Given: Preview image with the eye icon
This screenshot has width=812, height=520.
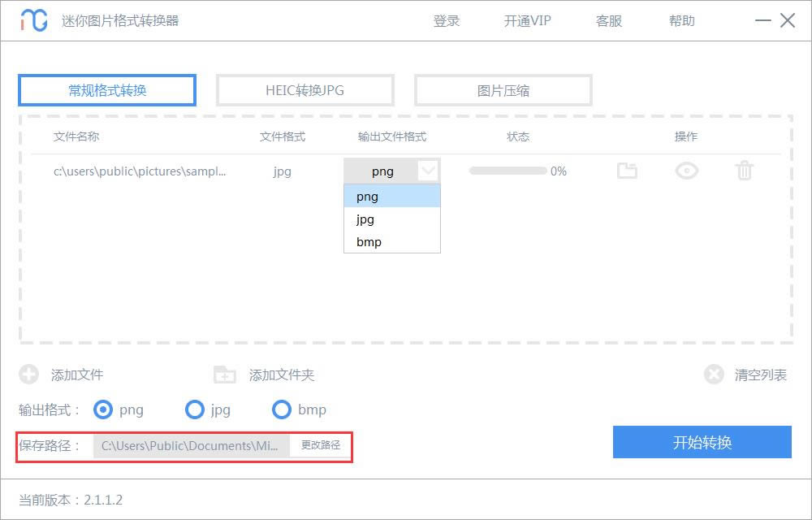Looking at the screenshot, I should pyautogui.click(x=687, y=171).
